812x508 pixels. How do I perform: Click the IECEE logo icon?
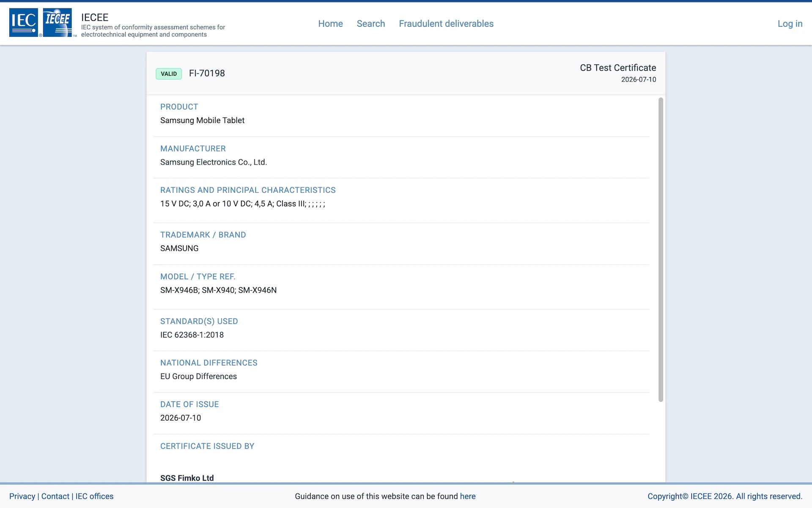coord(58,22)
